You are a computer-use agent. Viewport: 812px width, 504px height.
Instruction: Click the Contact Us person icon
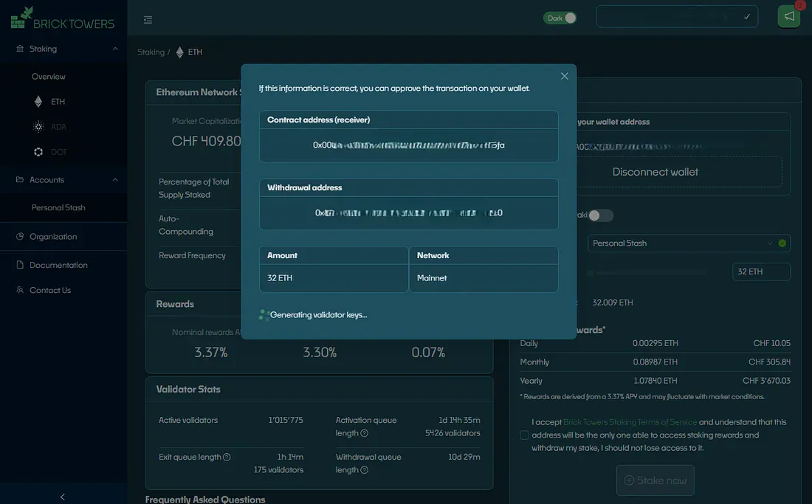click(x=20, y=290)
